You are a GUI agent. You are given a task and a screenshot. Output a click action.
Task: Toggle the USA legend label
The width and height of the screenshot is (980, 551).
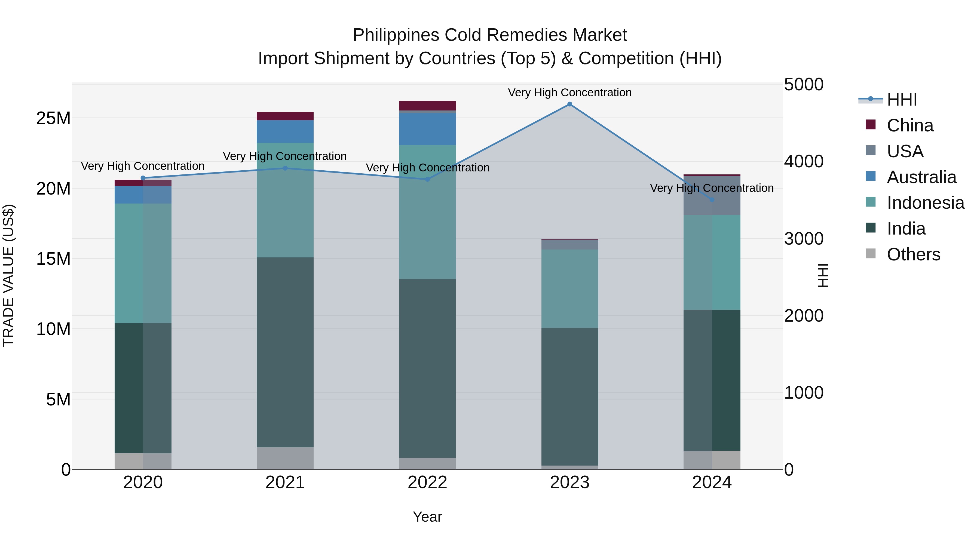click(905, 151)
